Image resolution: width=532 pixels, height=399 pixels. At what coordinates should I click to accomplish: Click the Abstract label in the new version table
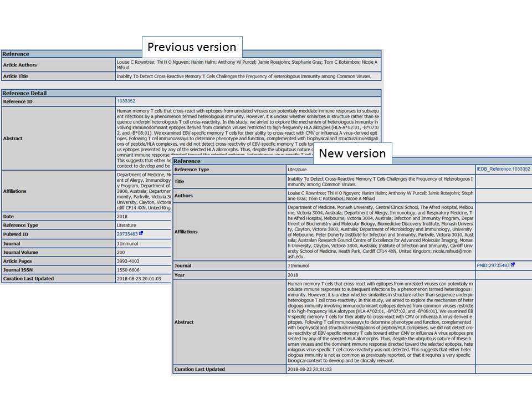point(184,322)
